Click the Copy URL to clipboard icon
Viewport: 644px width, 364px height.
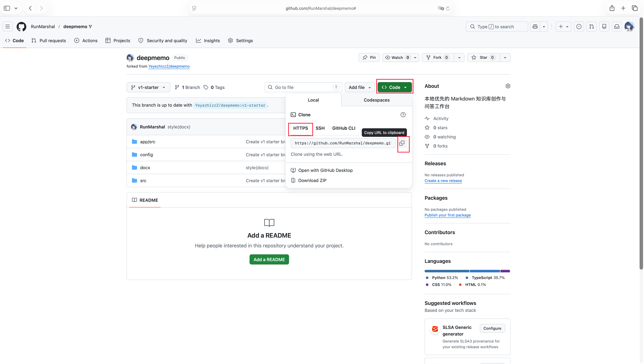(402, 143)
